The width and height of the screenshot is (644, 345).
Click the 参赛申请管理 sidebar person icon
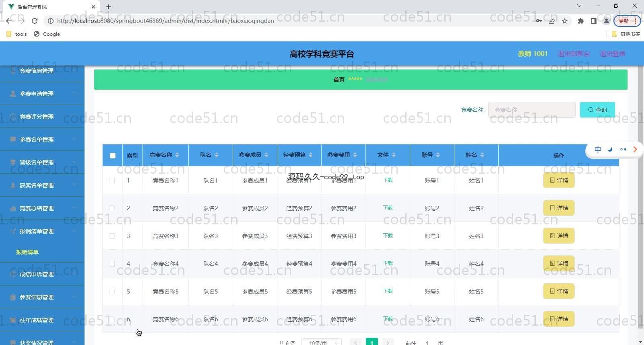click(x=13, y=94)
